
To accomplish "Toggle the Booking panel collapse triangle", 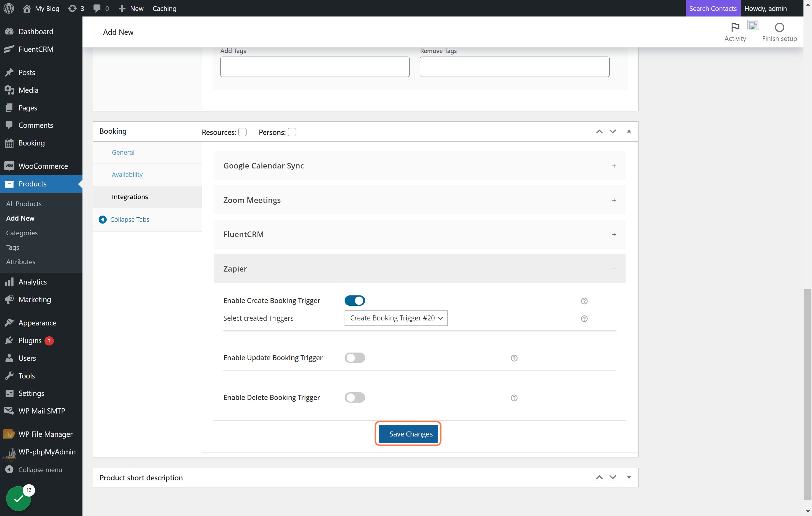I will pyautogui.click(x=629, y=131).
